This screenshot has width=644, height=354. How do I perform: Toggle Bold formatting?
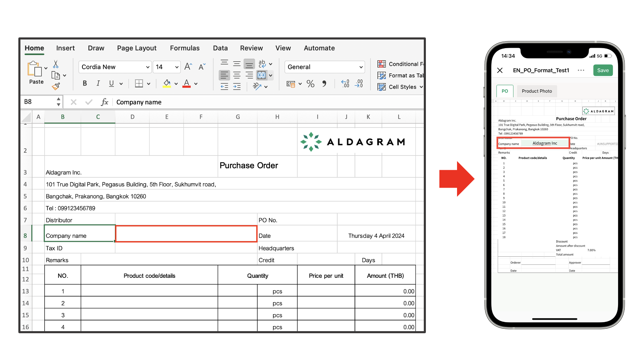85,83
